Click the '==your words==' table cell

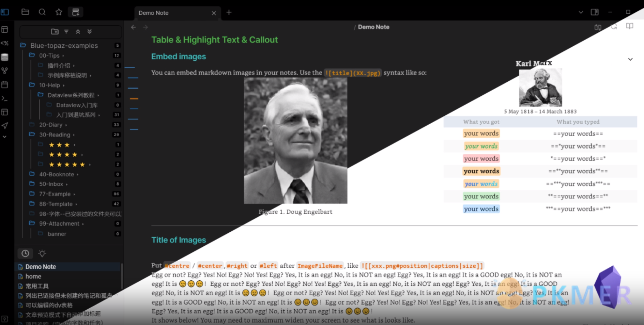(578, 134)
